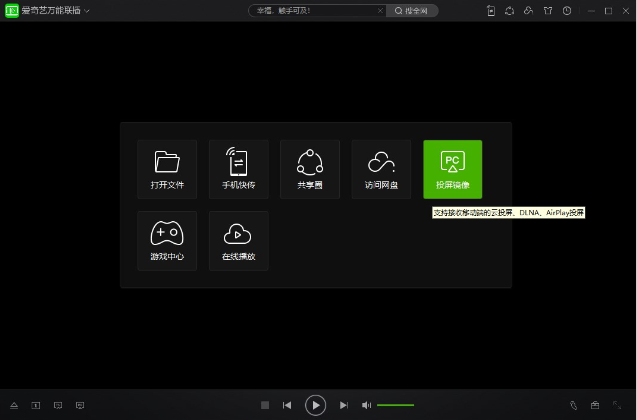Click the green volume slider
The image size is (637, 420).
coord(395,405)
